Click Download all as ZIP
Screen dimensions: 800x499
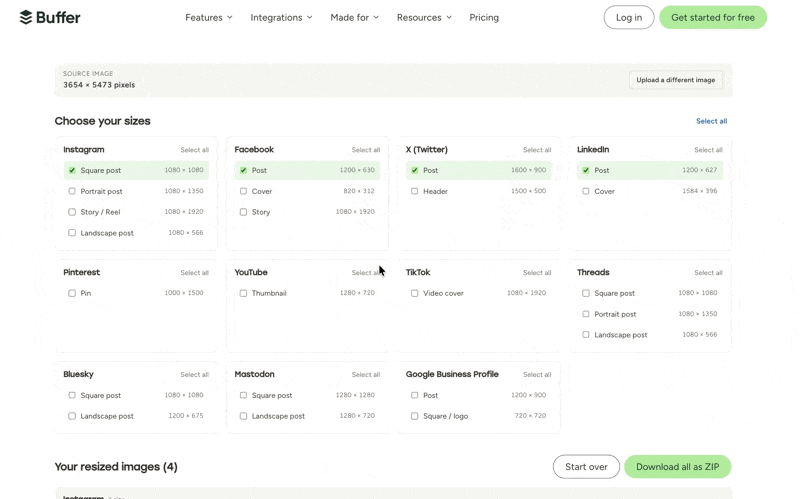pos(678,467)
